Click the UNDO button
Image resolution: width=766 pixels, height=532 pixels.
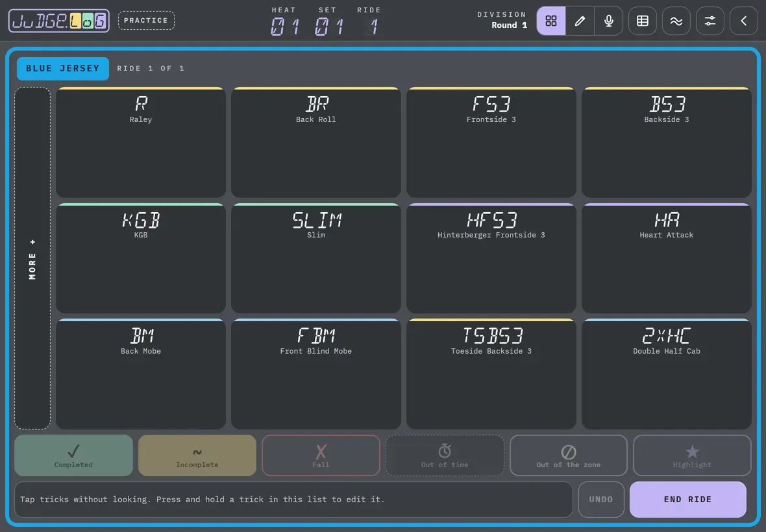coord(601,500)
